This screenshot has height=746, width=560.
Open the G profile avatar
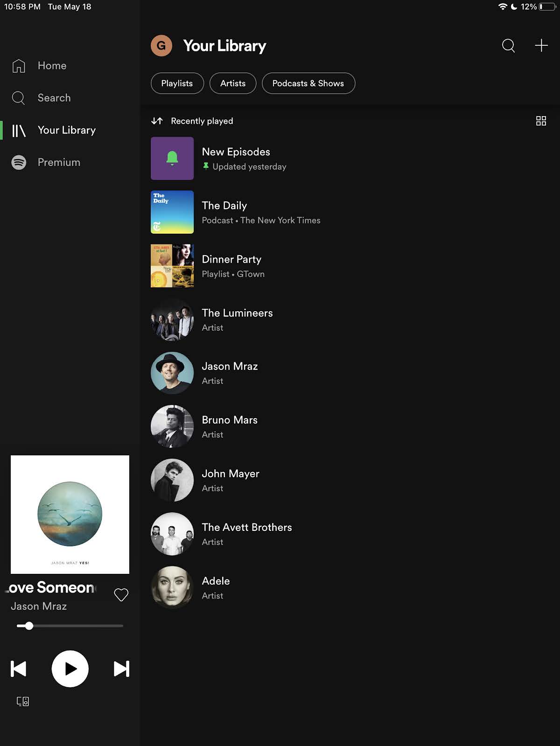161,46
